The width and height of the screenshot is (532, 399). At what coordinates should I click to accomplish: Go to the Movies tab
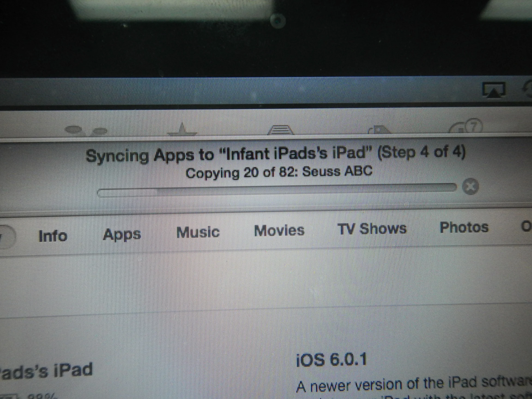(279, 230)
